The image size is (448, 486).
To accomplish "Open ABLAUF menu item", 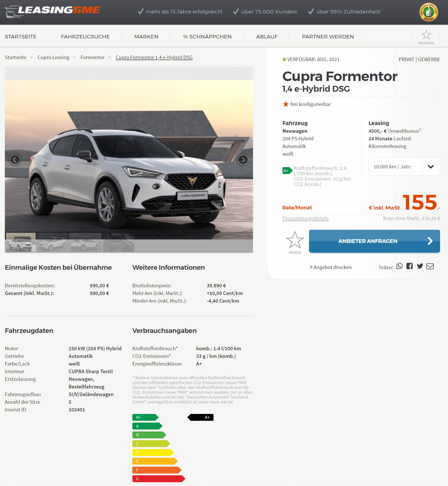I will [267, 37].
